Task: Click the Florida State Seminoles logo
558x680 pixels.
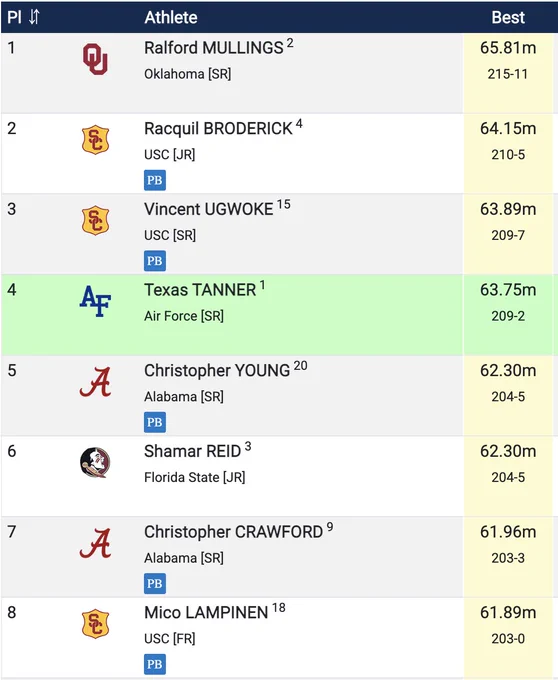Action: click(95, 462)
